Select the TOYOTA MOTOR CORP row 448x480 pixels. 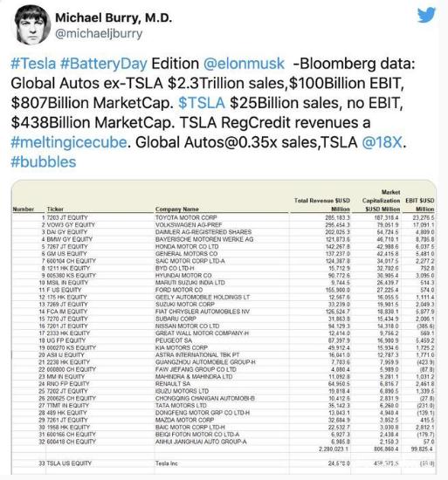pos(224,217)
